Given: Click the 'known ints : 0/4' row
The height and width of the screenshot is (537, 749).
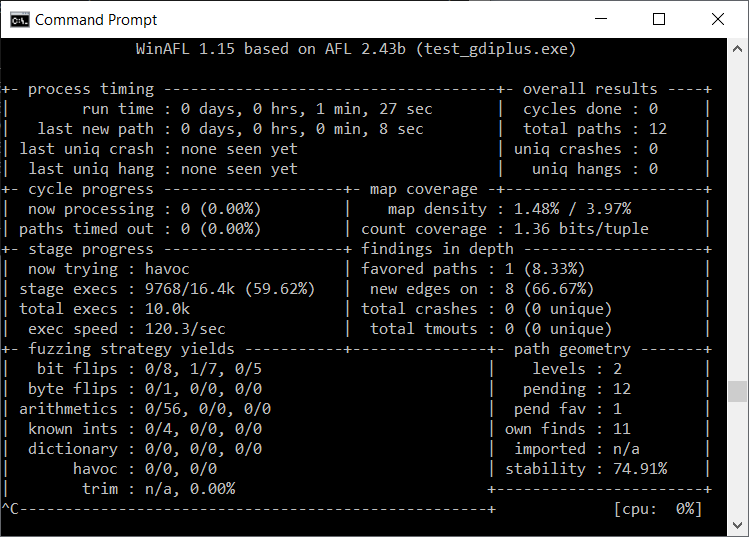Looking at the screenshot, I should [145, 429].
